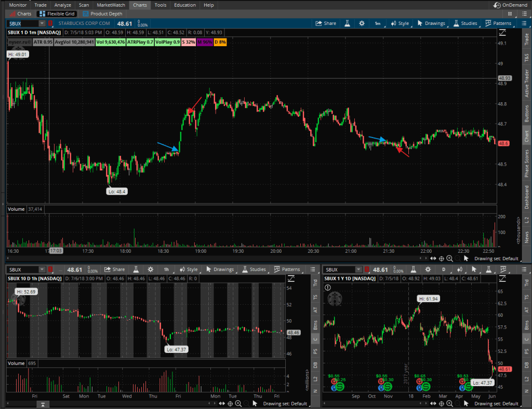Switch to the MarketWatch tab

pyautogui.click(x=111, y=5)
